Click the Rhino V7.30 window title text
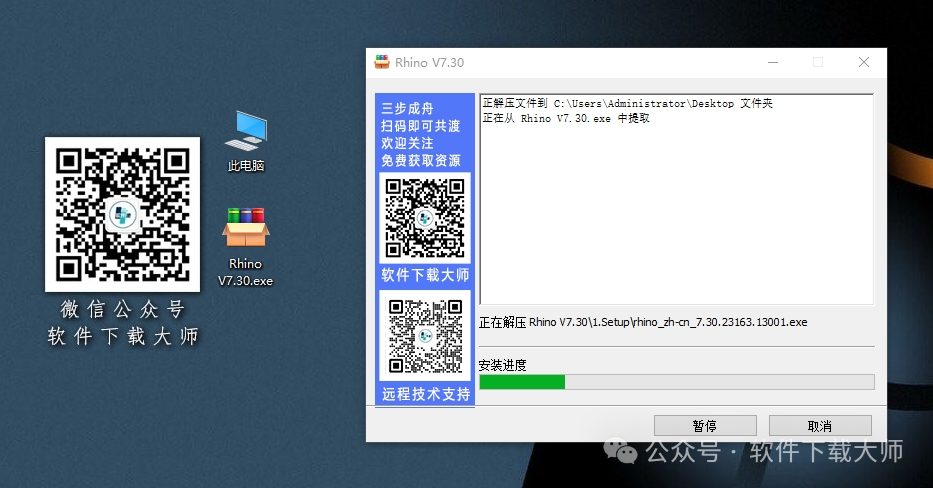The width and height of the screenshot is (933, 488). point(430,62)
